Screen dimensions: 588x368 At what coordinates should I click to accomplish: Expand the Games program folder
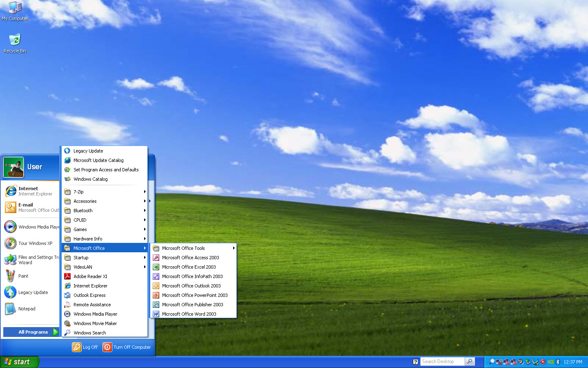pyautogui.click(x=105, y=229)
